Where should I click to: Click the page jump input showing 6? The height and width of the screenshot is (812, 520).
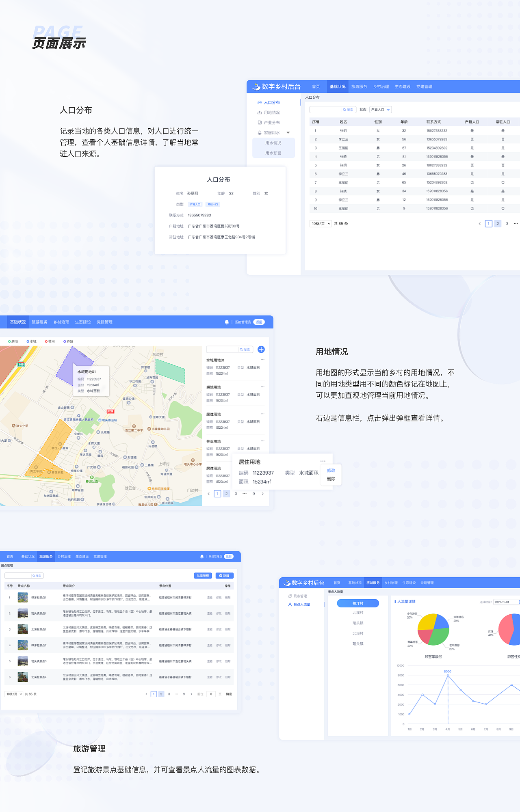point(211,694)
